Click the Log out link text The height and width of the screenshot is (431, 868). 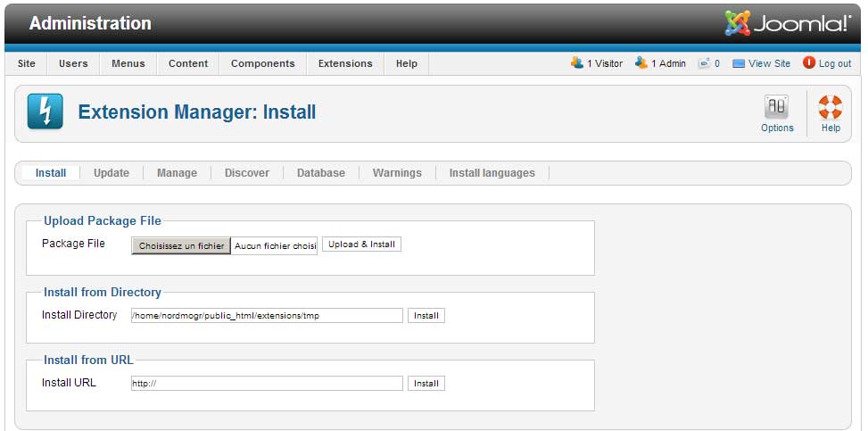tap(835, 63)
